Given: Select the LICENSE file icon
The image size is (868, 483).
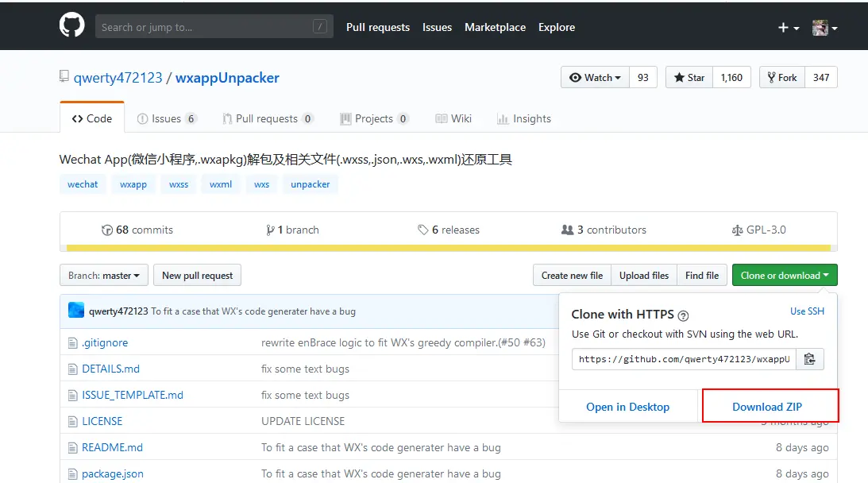Looking at the screenshot, I should (72, 422).
